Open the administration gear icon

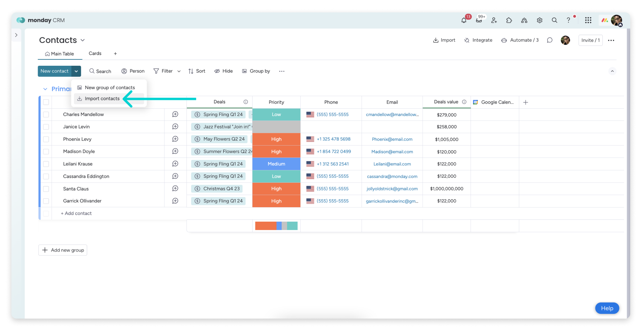click(539, 20)
